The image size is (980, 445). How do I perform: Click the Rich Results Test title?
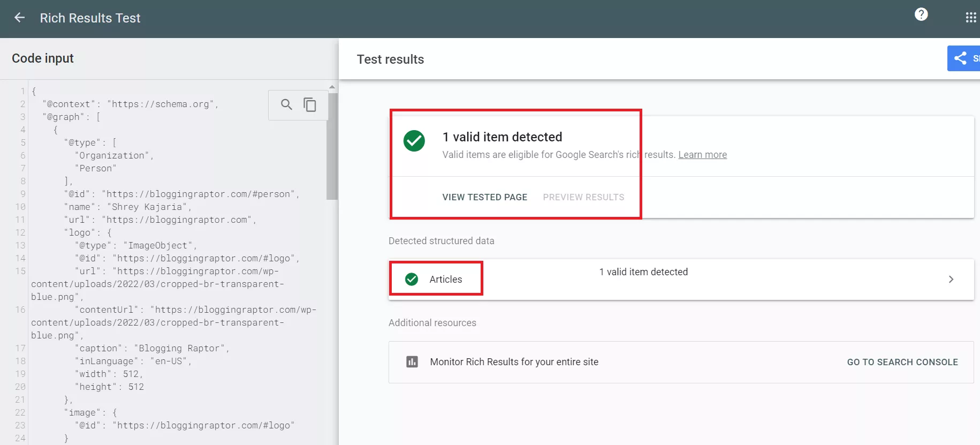click(x=90, y=18)
